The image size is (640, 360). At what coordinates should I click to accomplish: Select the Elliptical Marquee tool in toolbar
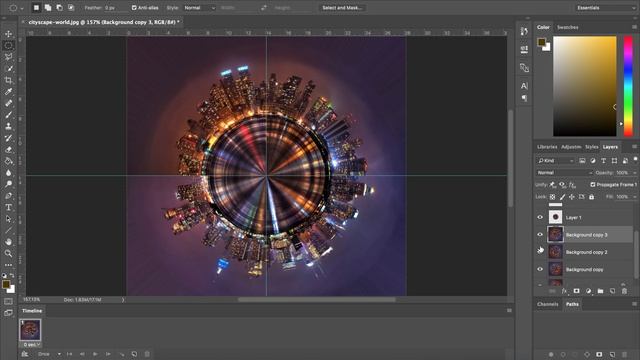(9, 45)
